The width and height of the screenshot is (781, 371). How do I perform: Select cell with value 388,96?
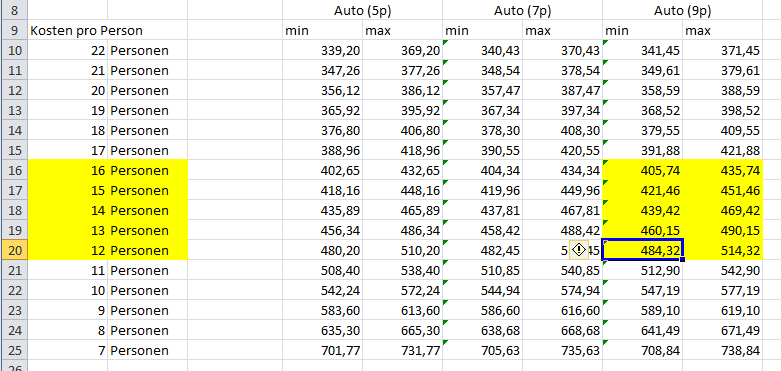(x=322, y=150)
